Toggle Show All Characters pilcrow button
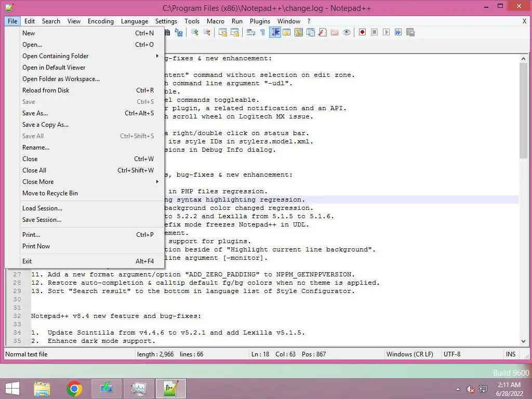This screenshot has width=532, height=399. point(262,32)
